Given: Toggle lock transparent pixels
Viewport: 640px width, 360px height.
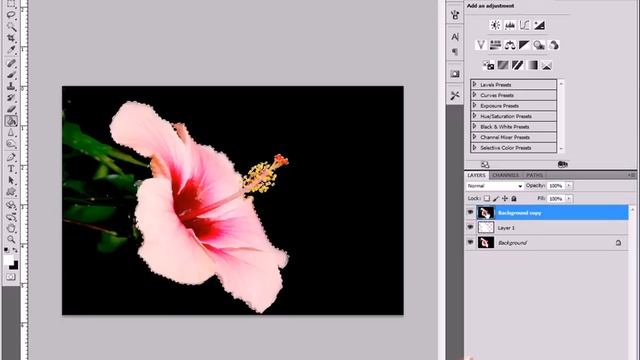Looking at the screenshot, I should [x=487, y=198].
